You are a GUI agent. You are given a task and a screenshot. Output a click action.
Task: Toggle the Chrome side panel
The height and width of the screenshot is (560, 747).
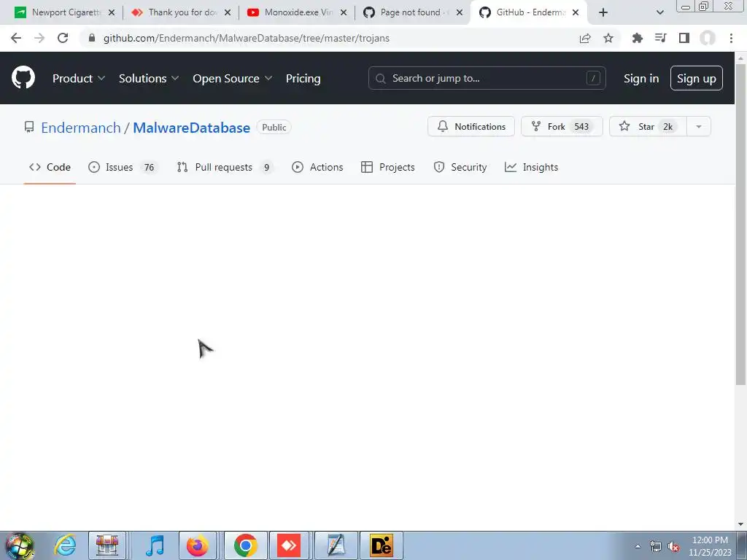point(684,38)
